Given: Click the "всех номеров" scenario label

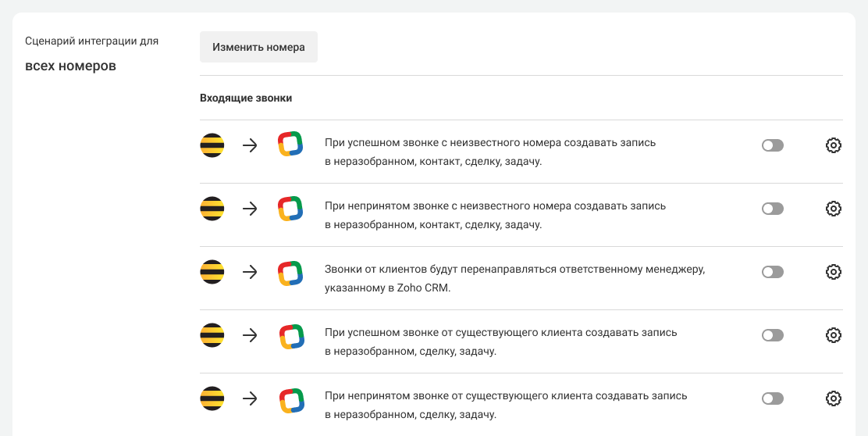Looking at the screenshot, I should (70, 66).
